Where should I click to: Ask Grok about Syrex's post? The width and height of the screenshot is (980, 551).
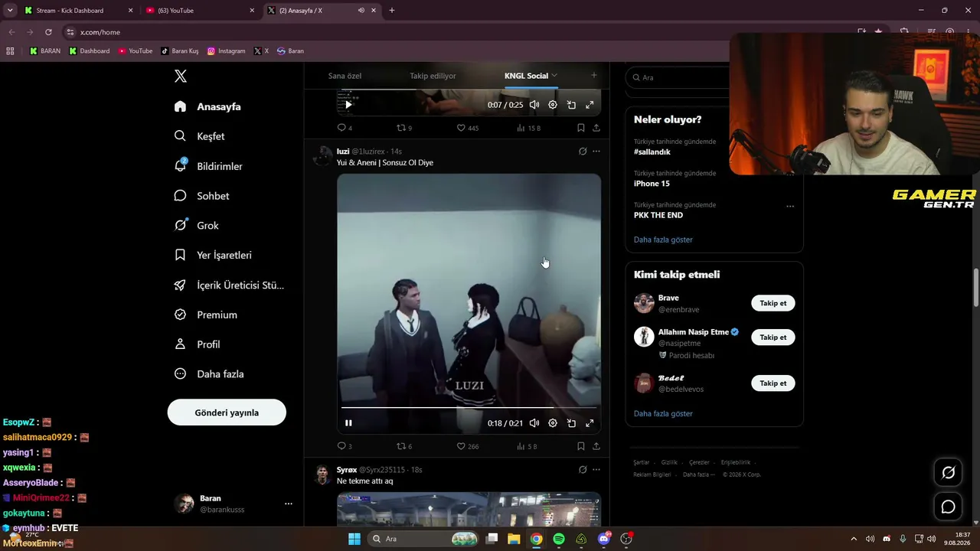coord(583,470)
